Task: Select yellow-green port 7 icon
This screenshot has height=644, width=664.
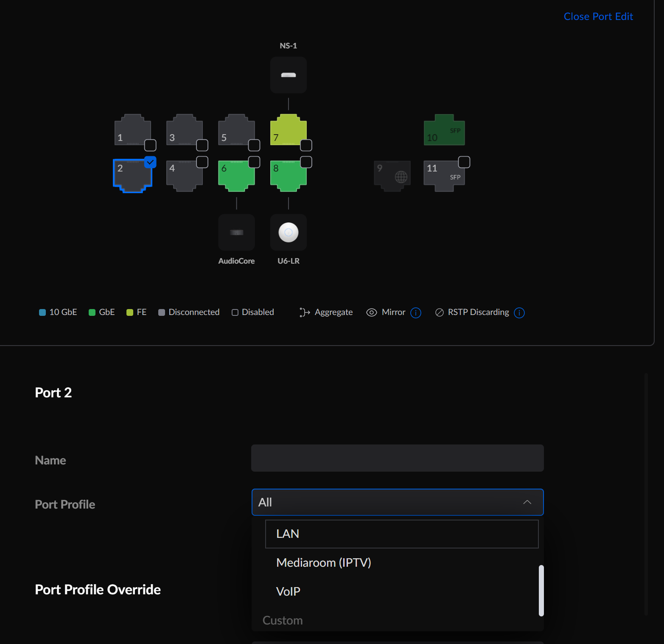Action: [x=288, y=129]
